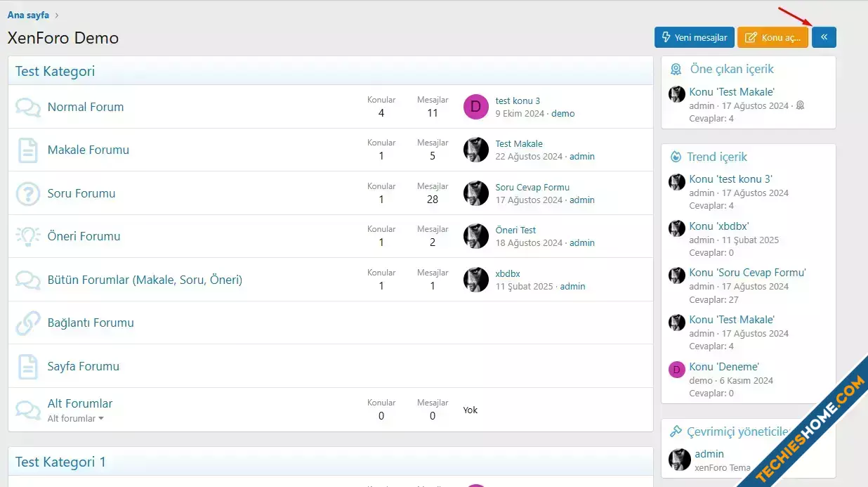This screenshot has width=868, height=487.
Task: Click admin avatar beside Test Makale latest post
Action: (475, 150)
